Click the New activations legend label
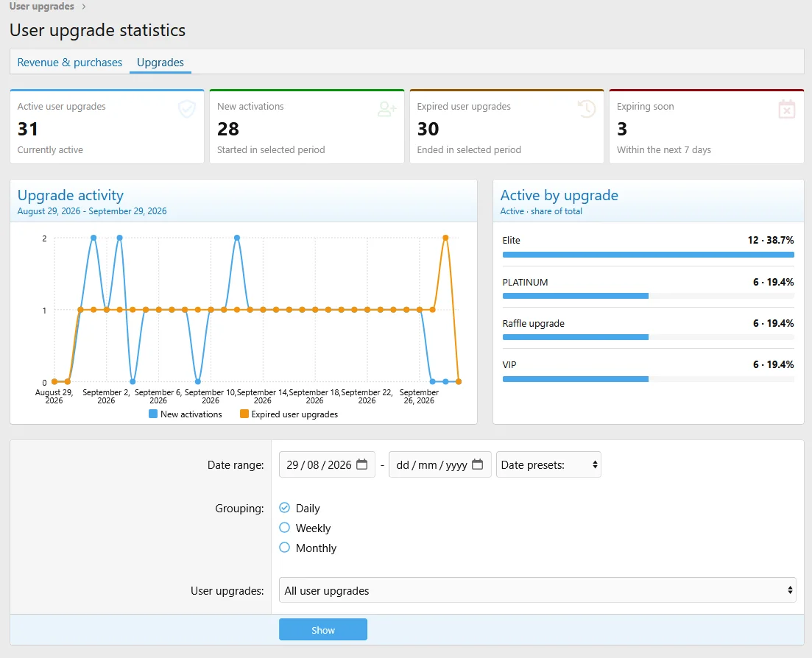812x658 pixels. click(191, 414)
